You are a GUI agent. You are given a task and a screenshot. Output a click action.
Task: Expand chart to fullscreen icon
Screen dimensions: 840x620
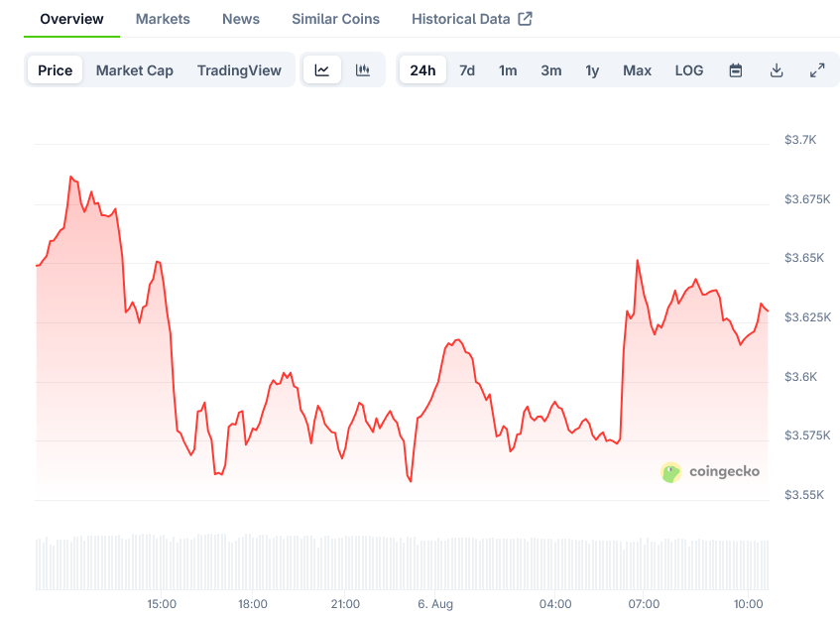[817, 70]
